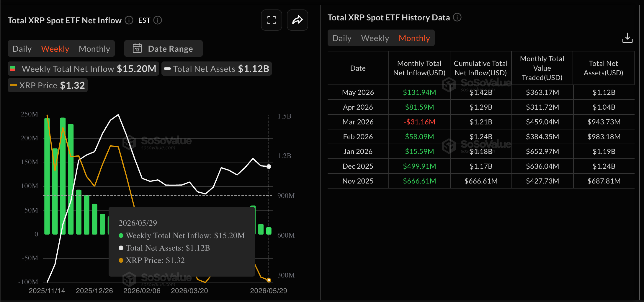
Task: Open the fullscreen chart view icon
Action: pyautogui.click(x=271, y=20)
